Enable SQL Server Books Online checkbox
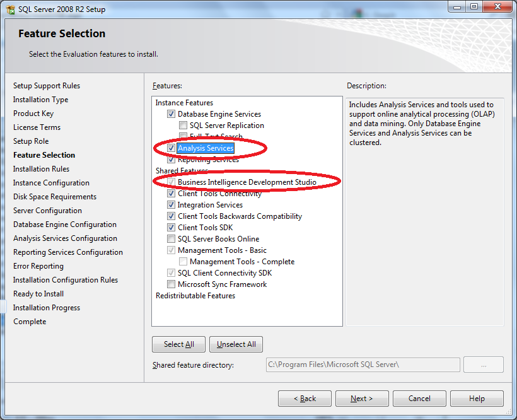This screenshot has width=517, height=420. pyautogui.click(x=171, y=238)
